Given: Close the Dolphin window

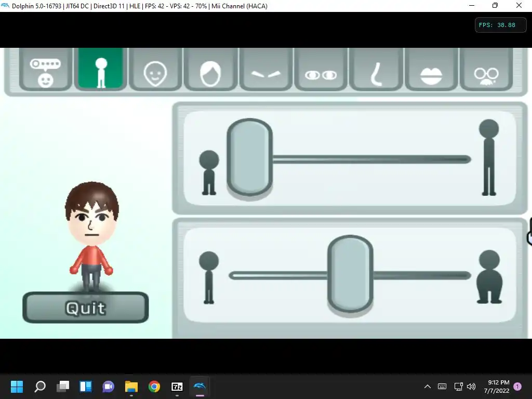Looking at the screenshot, I should (519, 6).
